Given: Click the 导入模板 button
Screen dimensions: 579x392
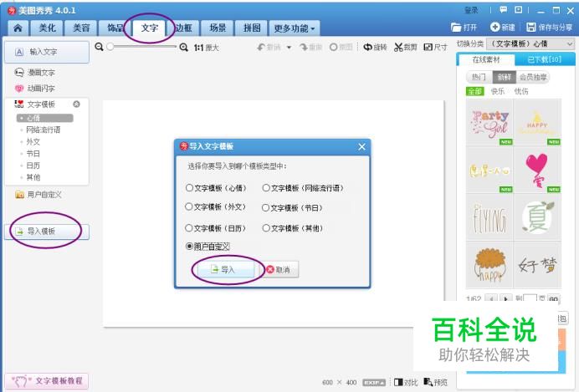Looking at the screenshot, I should tap(47, 232).
